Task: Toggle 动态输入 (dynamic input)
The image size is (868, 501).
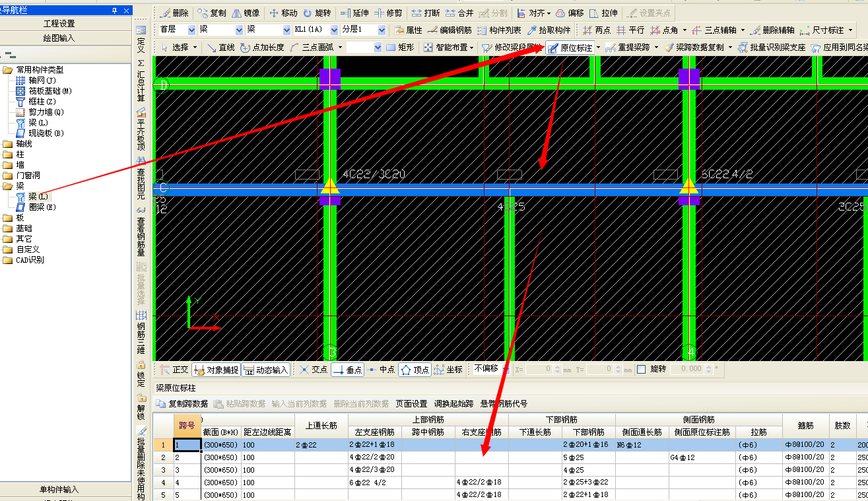Action: click(265, 370)
